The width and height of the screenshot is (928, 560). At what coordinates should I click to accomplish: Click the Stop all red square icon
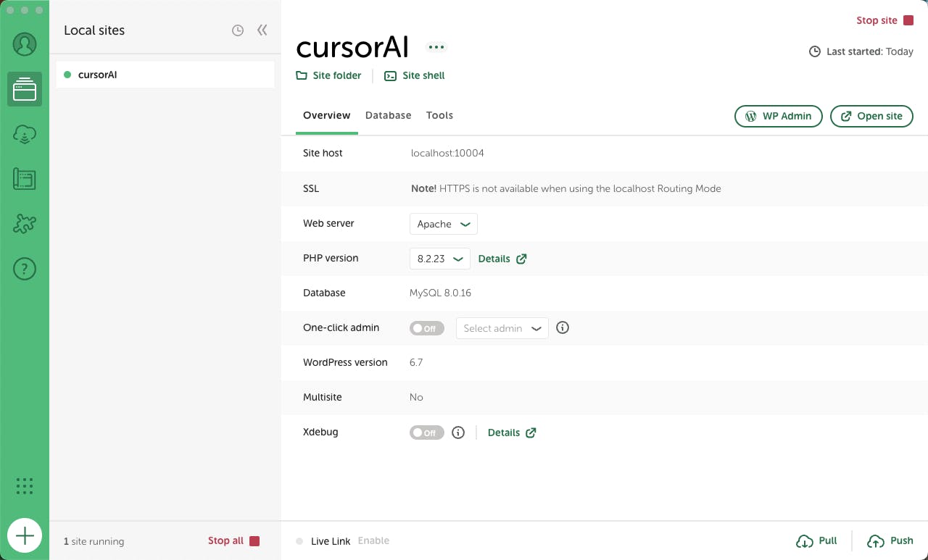[254, 540]
